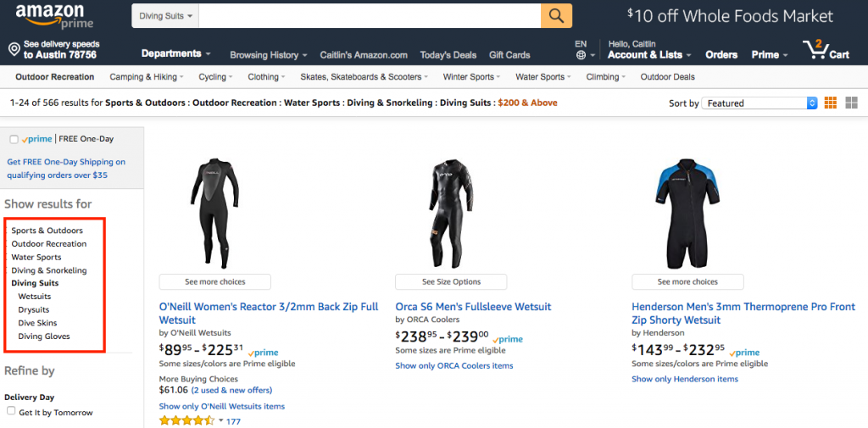Enable the Prime FREE One-Day checkbox
Image resolution: width=868 pixels, height=428 pixels.
tap(14, 140)
